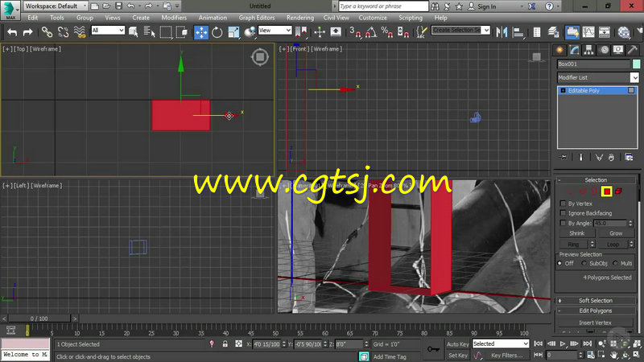The image size is (644, 362).
Task: Click the Align tool icon
Action: [518, 32]
